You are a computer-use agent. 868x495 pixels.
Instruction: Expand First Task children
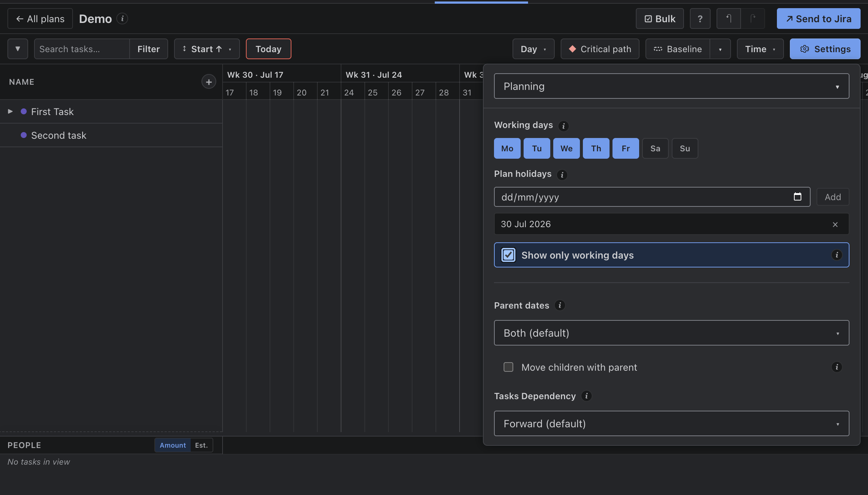tap(10, 111)
